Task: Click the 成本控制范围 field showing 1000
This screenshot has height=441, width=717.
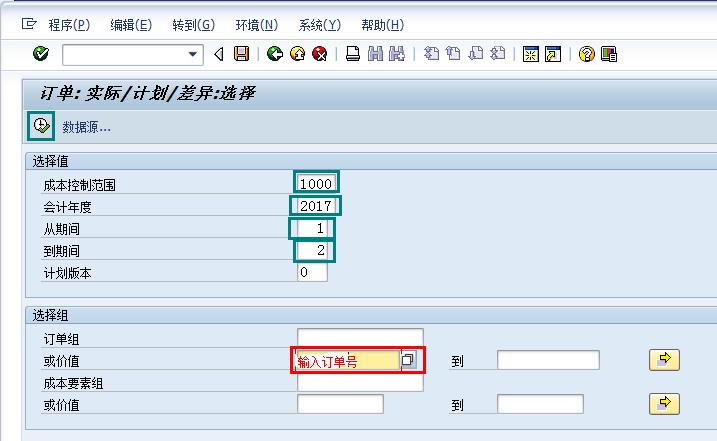Action: coord(316,183)
